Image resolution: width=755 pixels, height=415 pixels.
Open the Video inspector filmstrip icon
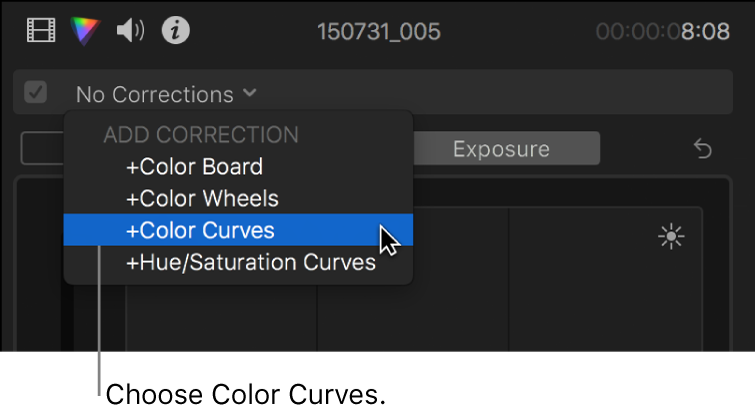coord(40,30)
